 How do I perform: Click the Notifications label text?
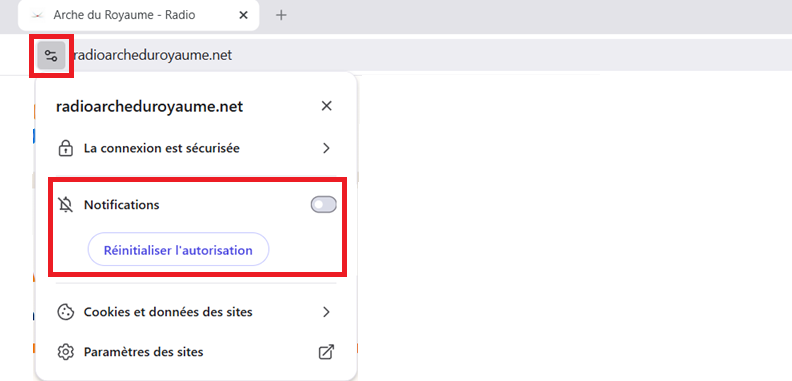(122, 205)
